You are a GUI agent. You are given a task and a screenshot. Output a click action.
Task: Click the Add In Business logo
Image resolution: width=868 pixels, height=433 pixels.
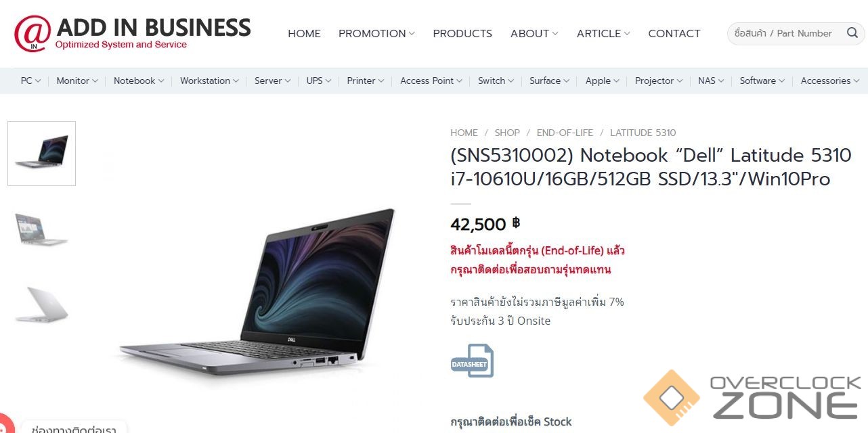(133, 33)
